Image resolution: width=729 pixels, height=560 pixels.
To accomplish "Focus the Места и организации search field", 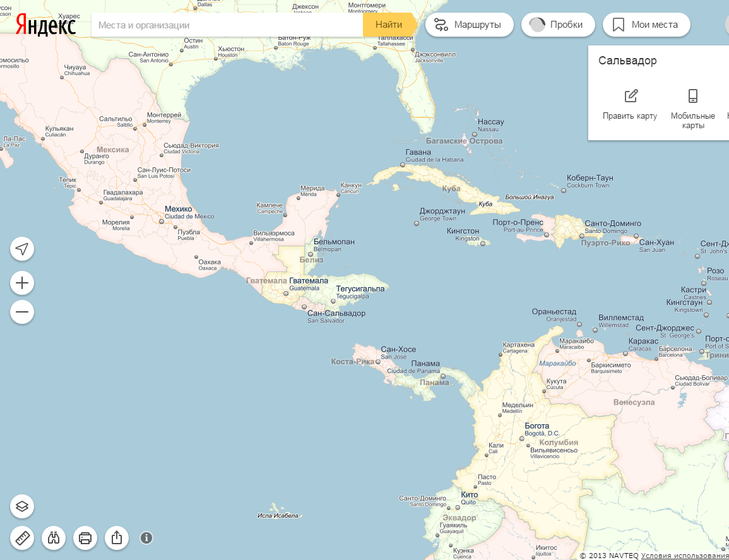I will point(227,25).
